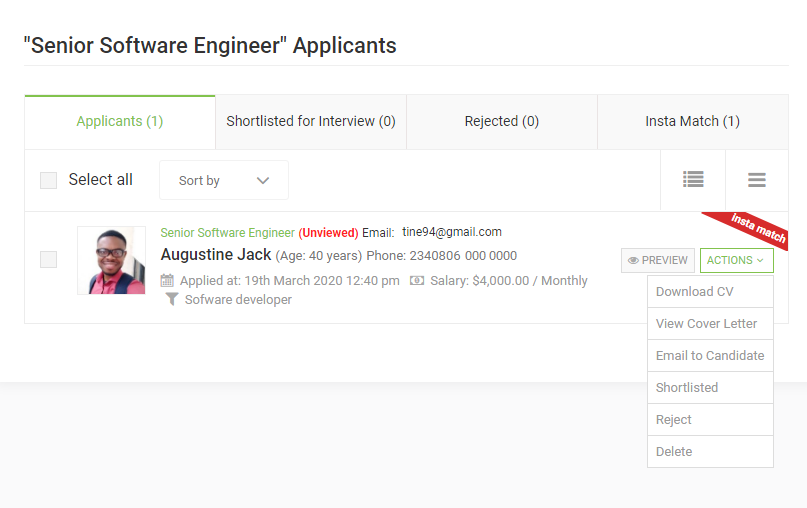Select the Applicants (1) tab
Image resolution: width=807 pixels, height=508 pixels.
pos(120,122)
